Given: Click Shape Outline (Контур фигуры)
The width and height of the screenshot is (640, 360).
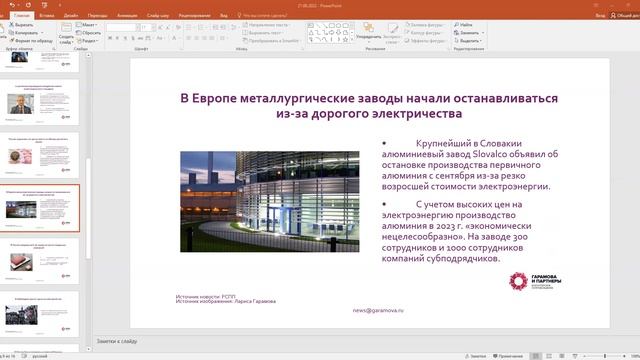Looking at the screenshot, I should [x=423, y=33].
